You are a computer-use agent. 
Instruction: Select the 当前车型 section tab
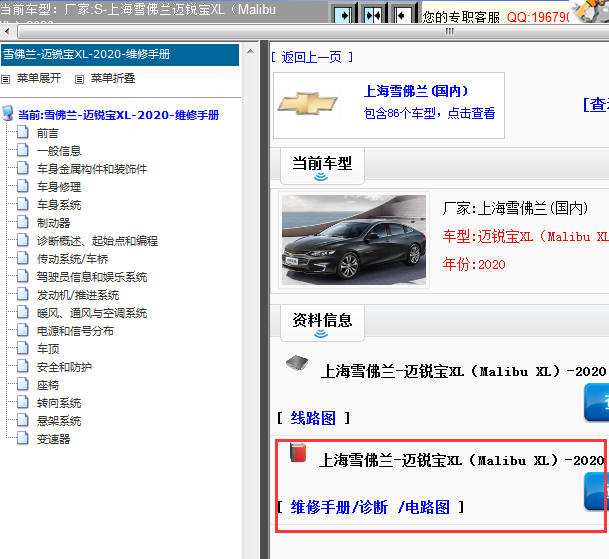pyautogui.click(x=322, y=165)
